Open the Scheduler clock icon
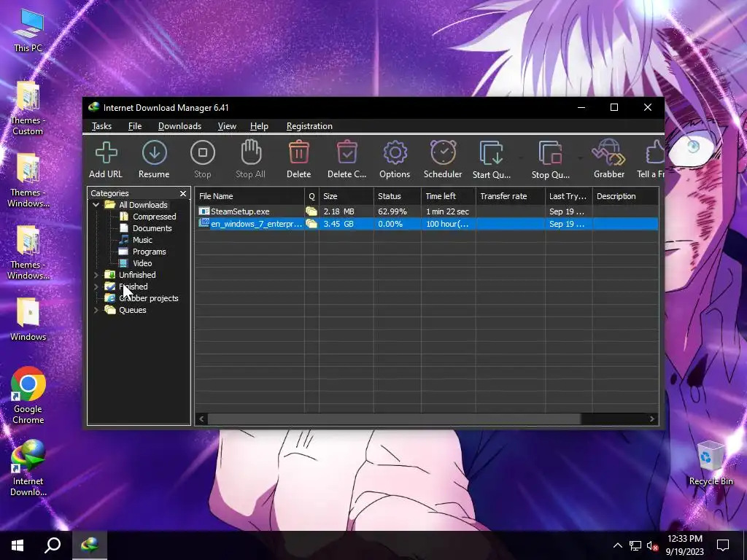 pyautogui.click(x=443, y=152)
